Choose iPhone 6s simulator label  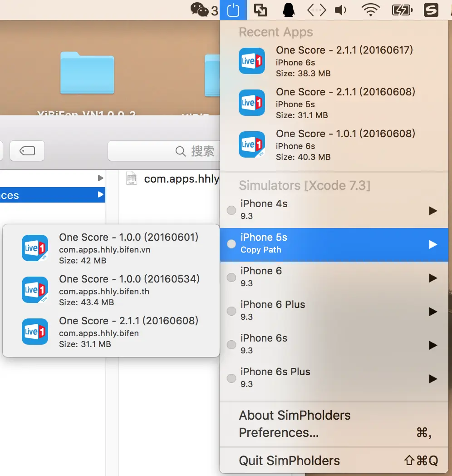pyautogui.click(x=264, y=338)
